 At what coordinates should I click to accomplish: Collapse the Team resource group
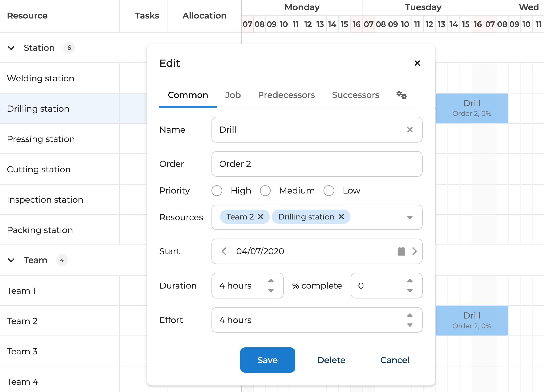pyautogui.click(x=11, y=260)
